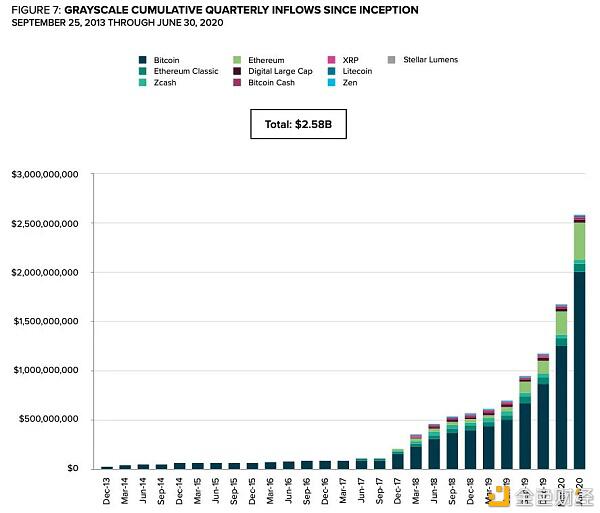Click the Zen legend color swatch
Image resolution: width=600 pixels, height=513 pixels.
point(331,82)
